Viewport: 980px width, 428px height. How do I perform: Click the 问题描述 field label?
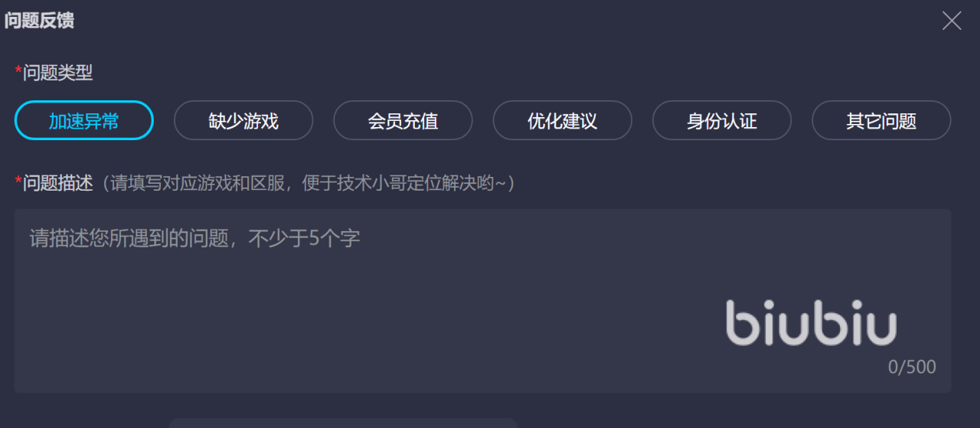pos(58,183)
